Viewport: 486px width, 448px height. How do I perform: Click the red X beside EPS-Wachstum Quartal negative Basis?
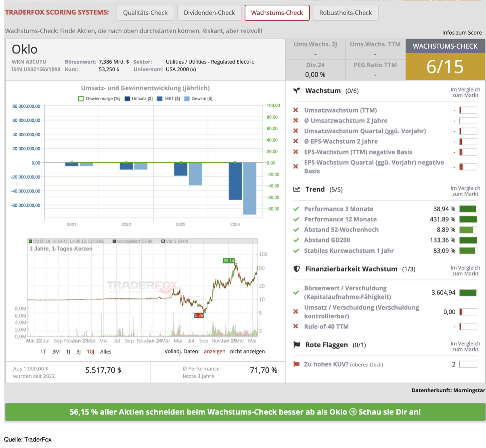pyautogui.click(x=296, y=167)
